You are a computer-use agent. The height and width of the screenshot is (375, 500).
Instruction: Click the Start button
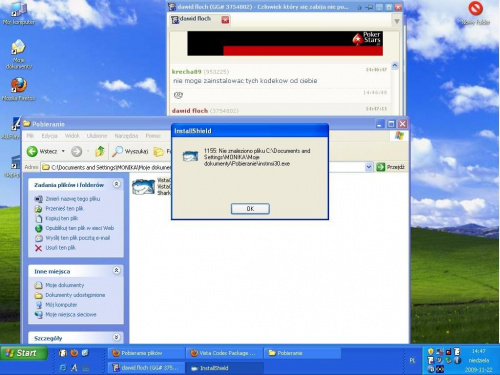point(24,353)
